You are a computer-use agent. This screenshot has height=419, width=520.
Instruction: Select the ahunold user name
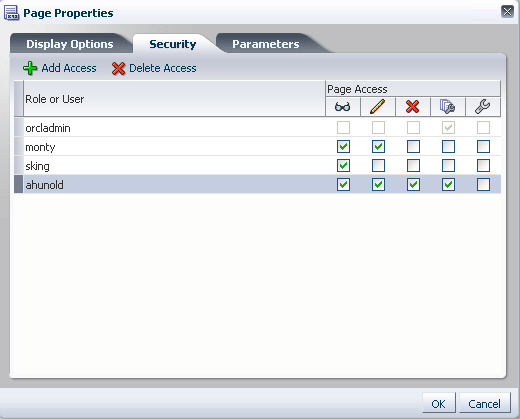click(x=44, y=185)
